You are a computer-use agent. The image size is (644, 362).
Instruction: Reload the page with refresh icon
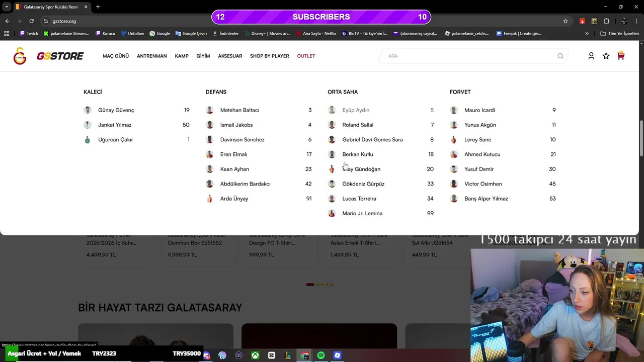[31, 21]
